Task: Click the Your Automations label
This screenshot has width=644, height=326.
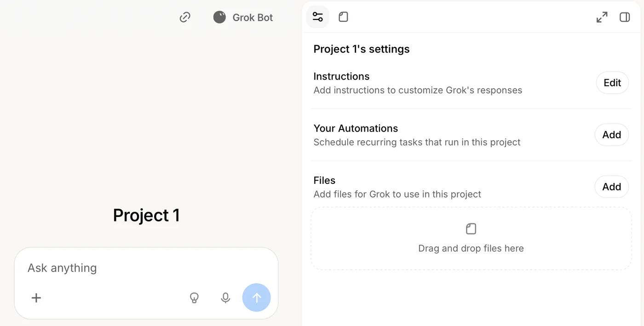Action: tap(356, 128)
